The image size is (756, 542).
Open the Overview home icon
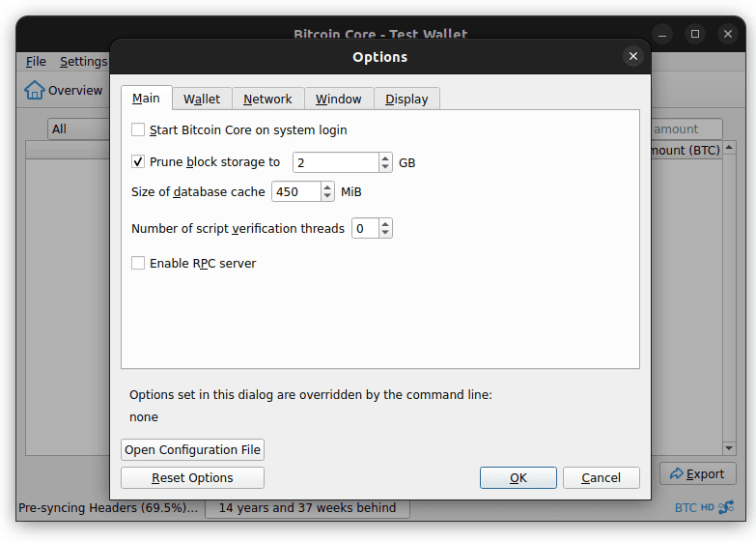pyautogui.click(x=35, y=90)
